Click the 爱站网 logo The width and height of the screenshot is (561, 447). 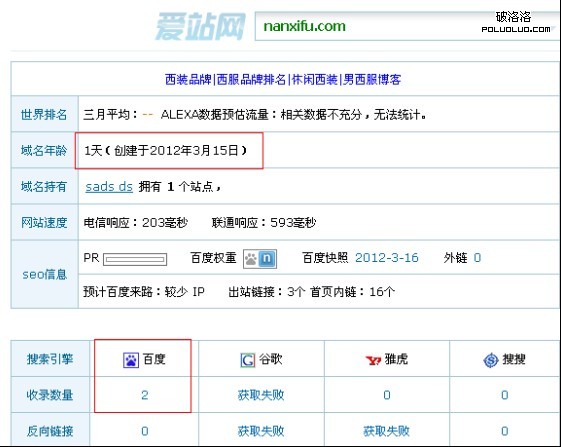(200, 26)
